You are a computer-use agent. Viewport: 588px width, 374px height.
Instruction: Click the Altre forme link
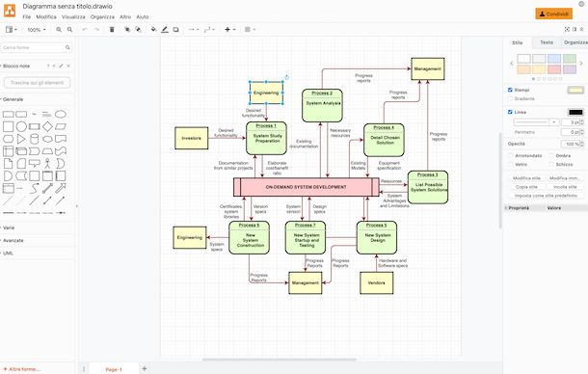[21, 369]
